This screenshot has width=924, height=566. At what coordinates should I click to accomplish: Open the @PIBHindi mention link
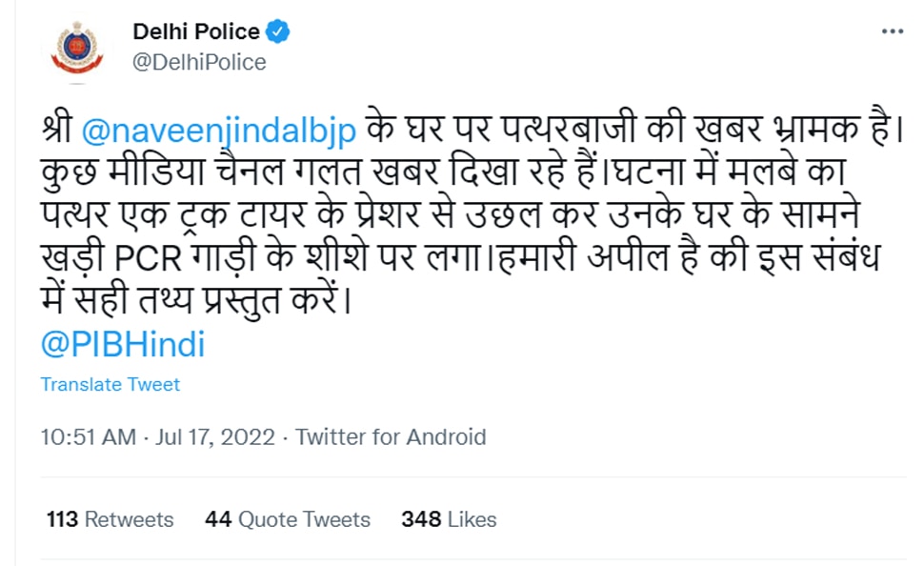[123, 344]
